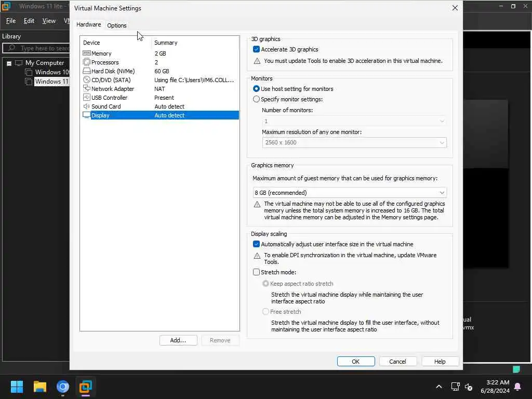
Task: Select the Free stretch radio button
Action: (265, 312)
